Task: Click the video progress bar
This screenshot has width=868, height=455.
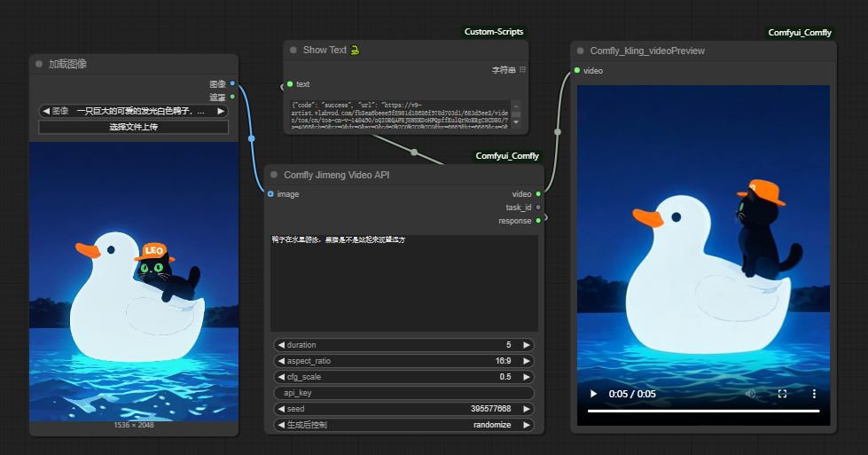Action: pyautogui.click(x=703, y=411)
